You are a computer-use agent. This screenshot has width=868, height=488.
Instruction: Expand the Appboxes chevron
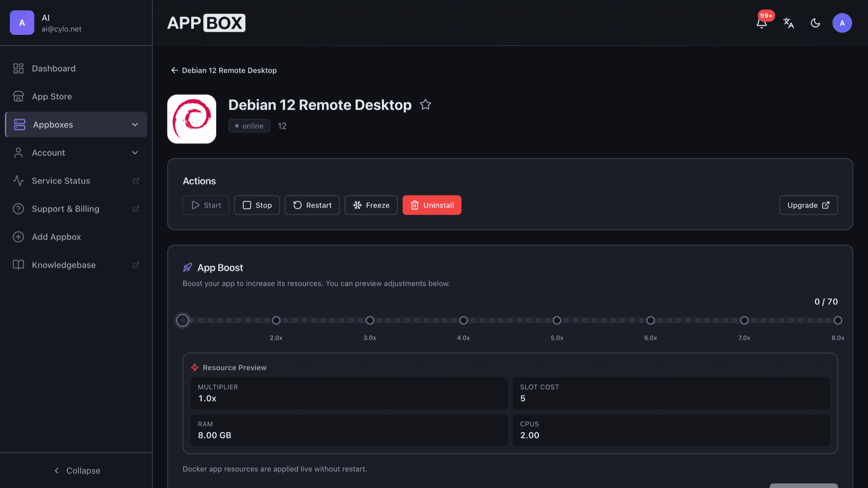coord(135,124)
